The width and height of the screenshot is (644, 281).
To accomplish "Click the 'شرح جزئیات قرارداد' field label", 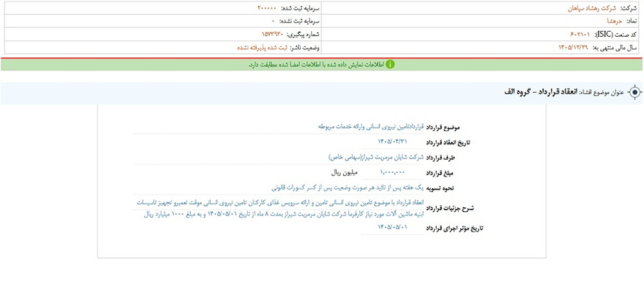I will pyautogui.click(x=451, y=208).
